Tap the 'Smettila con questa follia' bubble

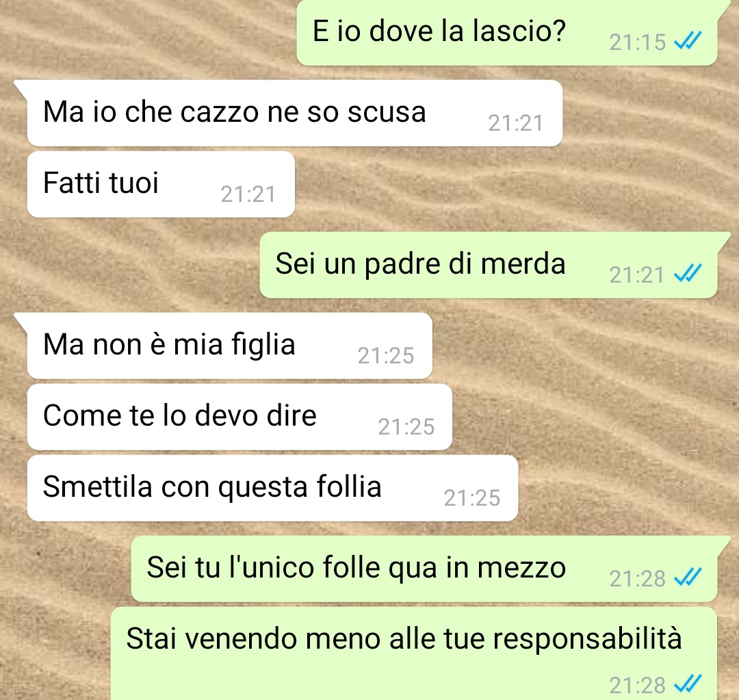pos(273,488)
